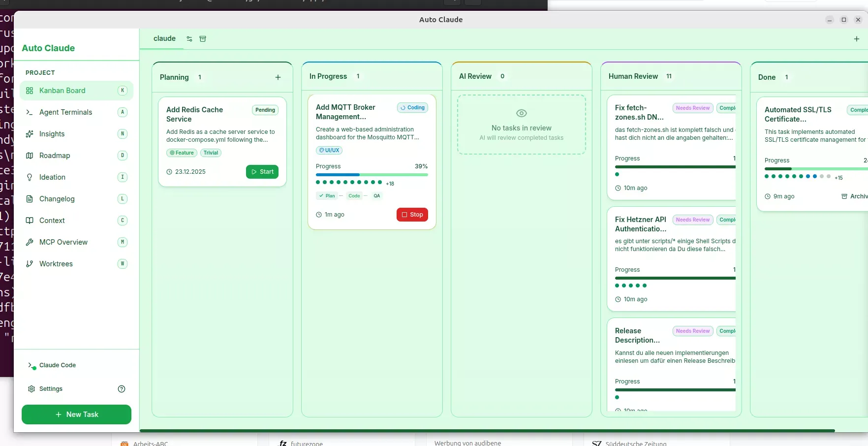The image size is (868, 446).
Task: Click the Ideation lightbulb icon
Action: (x=31, y=177)
